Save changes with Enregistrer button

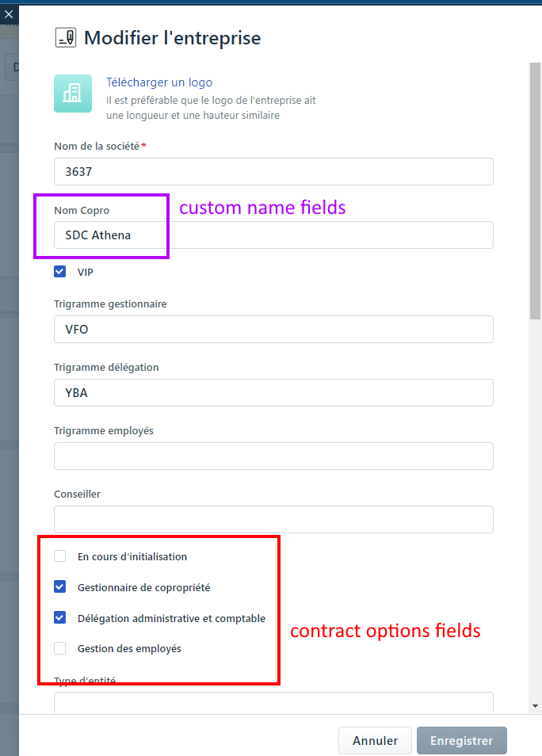[x=461, y=741]
